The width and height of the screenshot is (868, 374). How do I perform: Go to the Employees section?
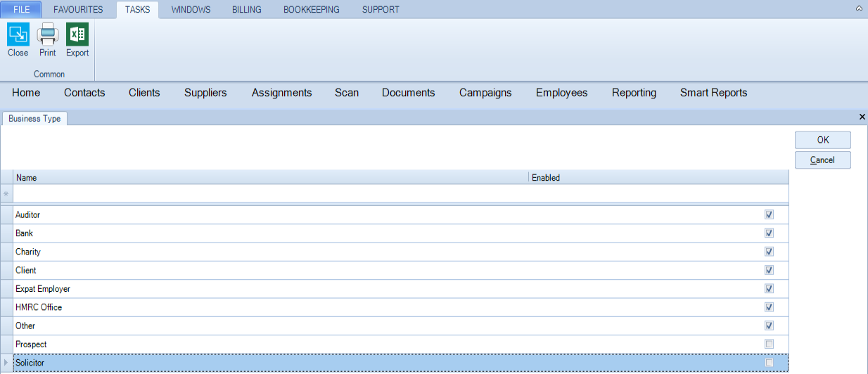click(561, 93)
